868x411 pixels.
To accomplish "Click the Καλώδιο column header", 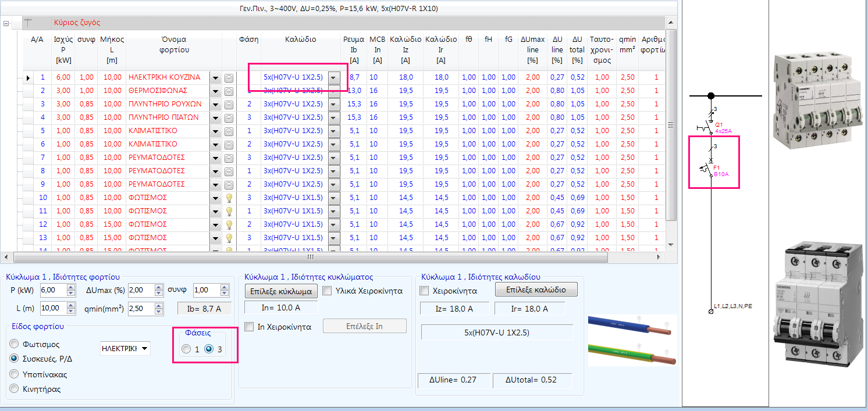I will click(x=301, y=40).
